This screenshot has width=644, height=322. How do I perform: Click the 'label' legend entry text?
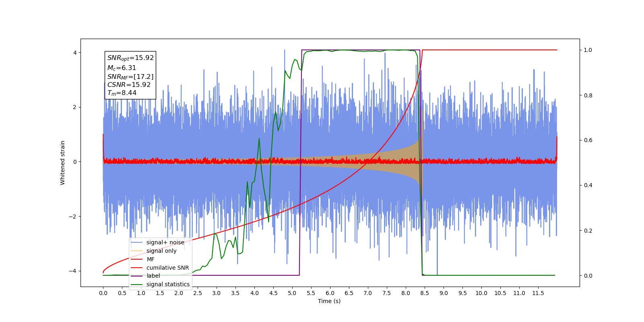153,276
